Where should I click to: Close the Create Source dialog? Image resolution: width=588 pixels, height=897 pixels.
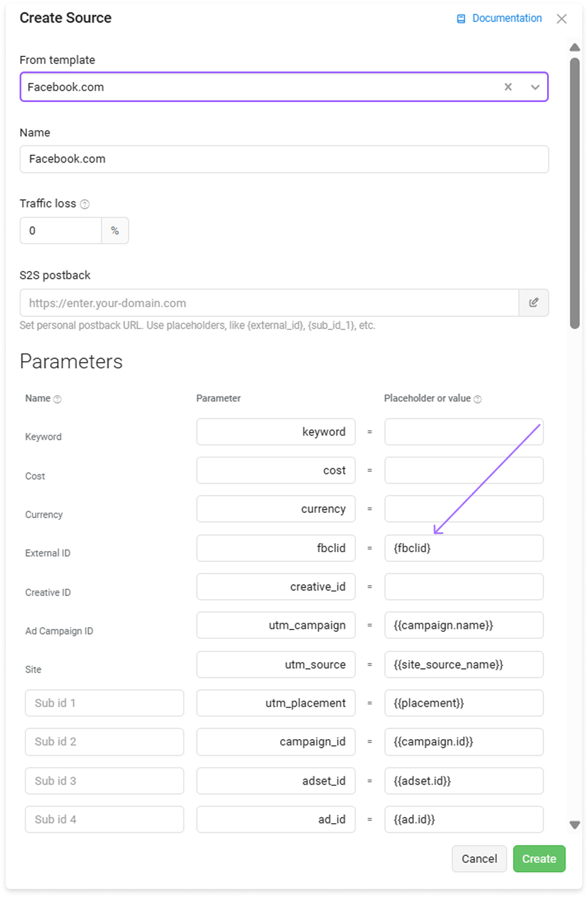561,19
